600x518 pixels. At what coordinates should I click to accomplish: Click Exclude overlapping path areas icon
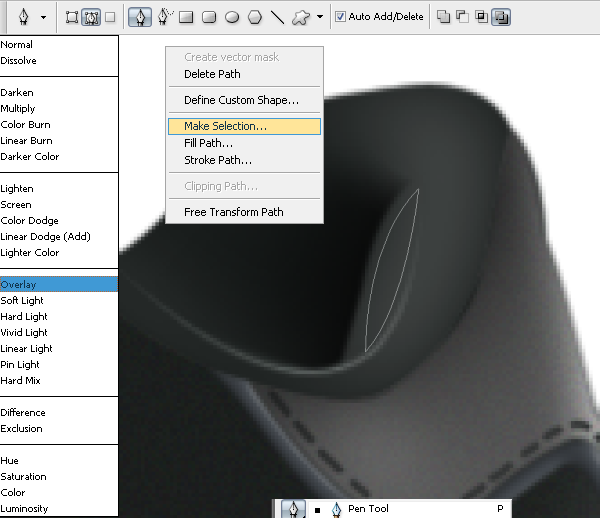pyautogui.click(x=501, y=17)
